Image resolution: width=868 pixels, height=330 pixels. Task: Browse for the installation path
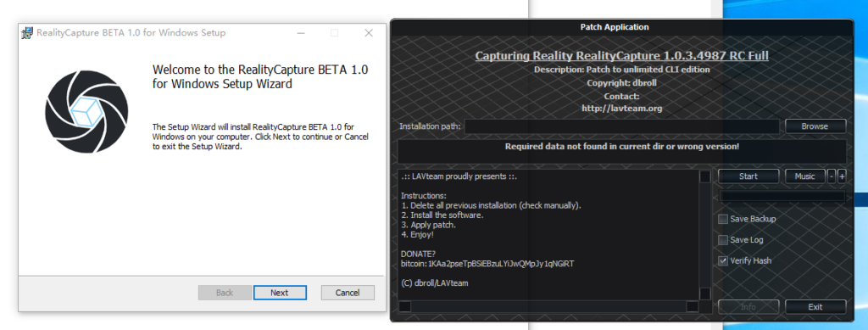tap(815, 126)
